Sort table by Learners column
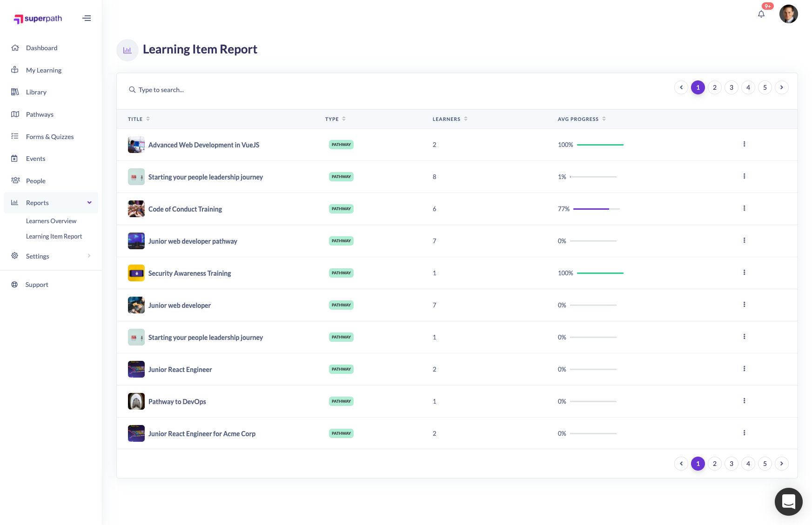812x525 pixels. tap(466, 119)
